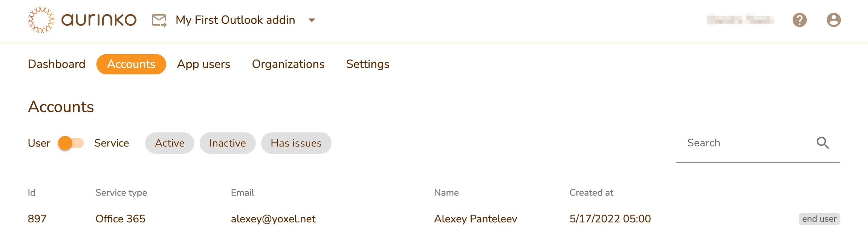Open account alexey@yoxel.net row

click(x=273, y=219)
